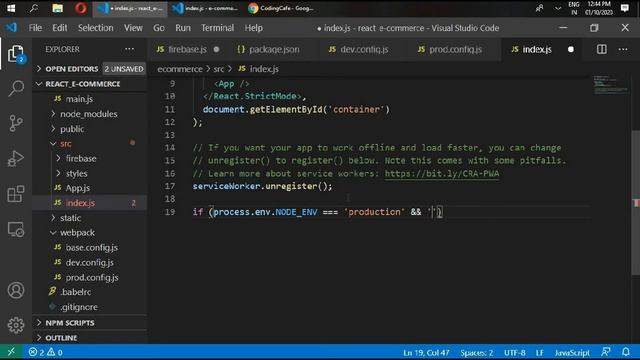Screen dimensions: 640x360
Task: Expand firebase folder
Action: pos(89,158)
